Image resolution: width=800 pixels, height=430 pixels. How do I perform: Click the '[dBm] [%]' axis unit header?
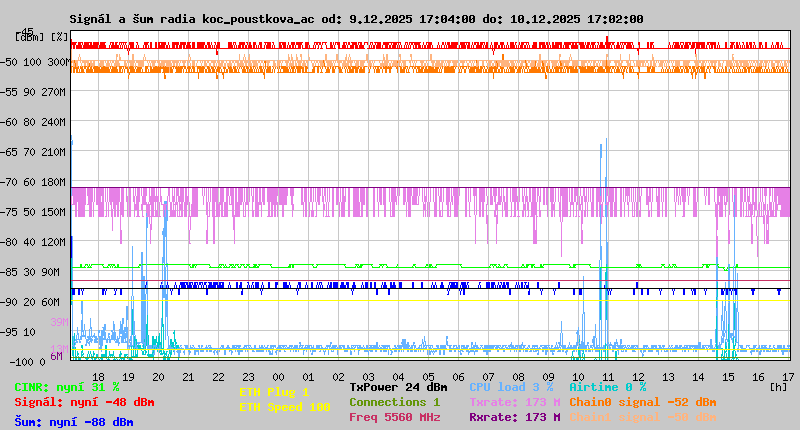point(41,37)
